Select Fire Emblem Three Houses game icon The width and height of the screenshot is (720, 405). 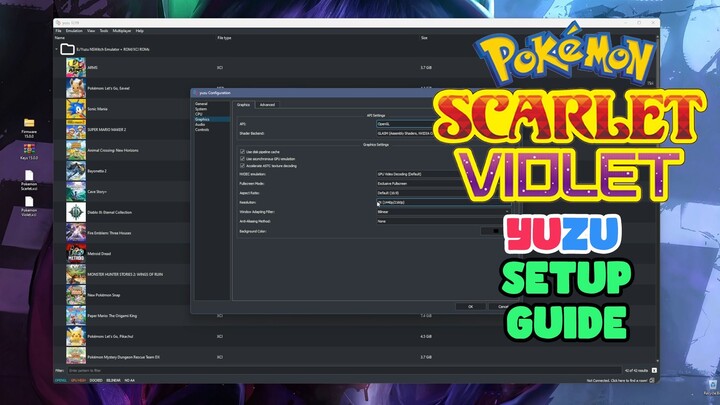click(x=76, y=233)
